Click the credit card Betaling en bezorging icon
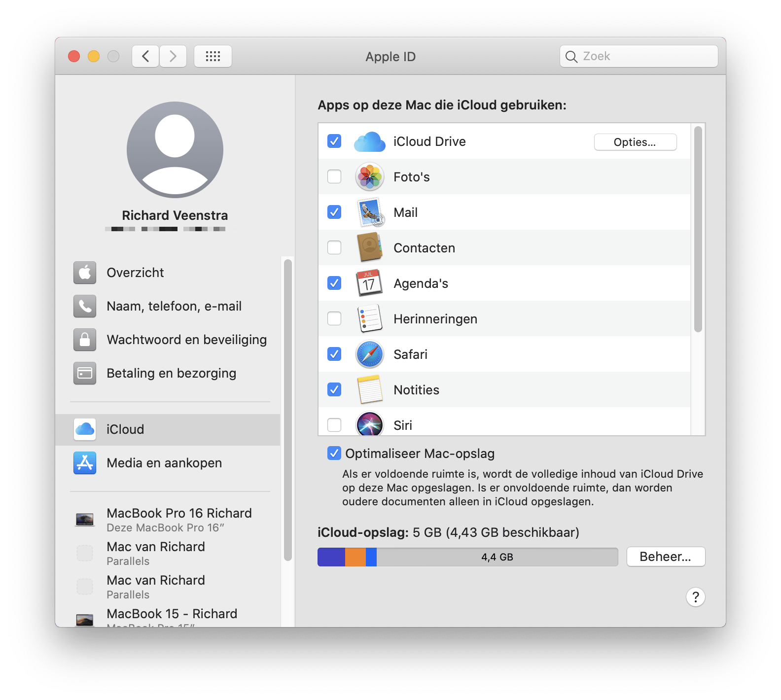 click(x=85, y=373)
